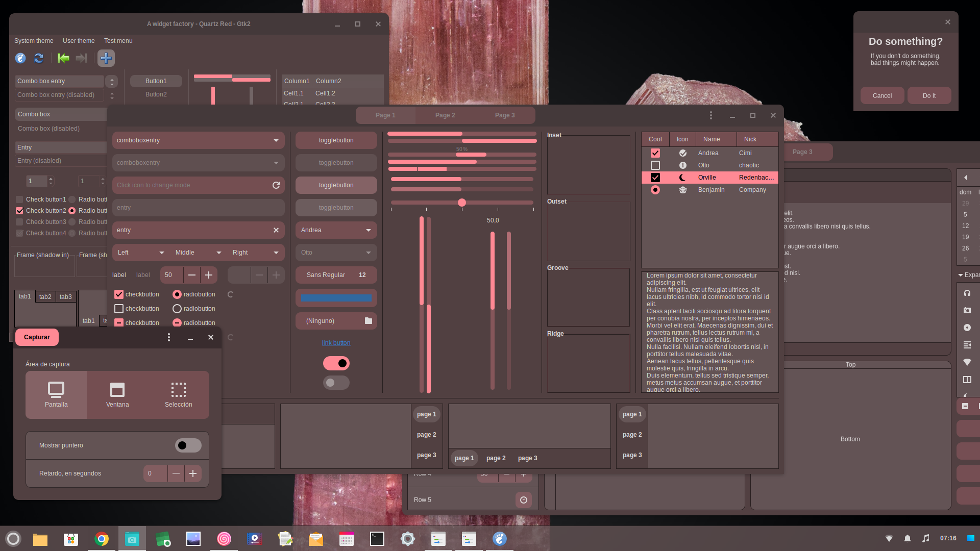Clear the entry field with X icon
The height and width of the screenshot is (551, 980).
coord(276,230)
